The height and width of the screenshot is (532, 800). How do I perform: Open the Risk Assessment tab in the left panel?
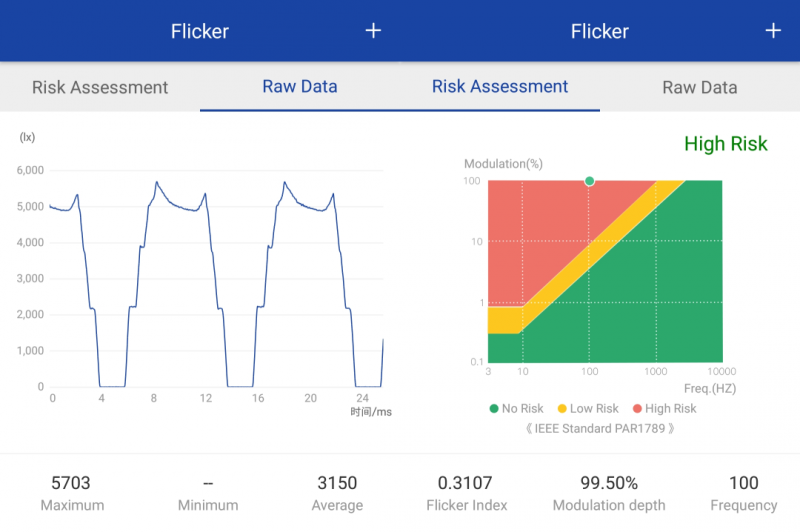click(x=100, y=87)
